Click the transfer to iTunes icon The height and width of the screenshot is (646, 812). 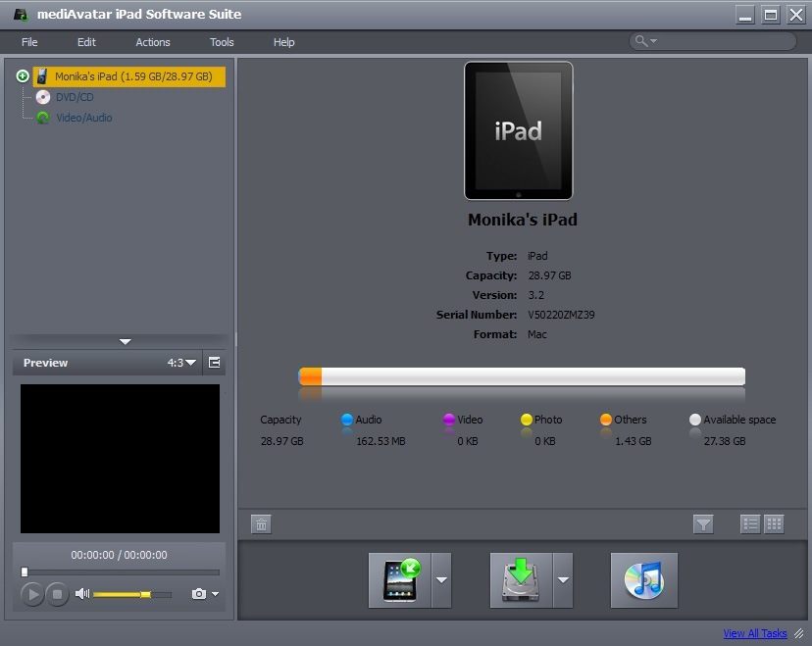click(643, 579)
